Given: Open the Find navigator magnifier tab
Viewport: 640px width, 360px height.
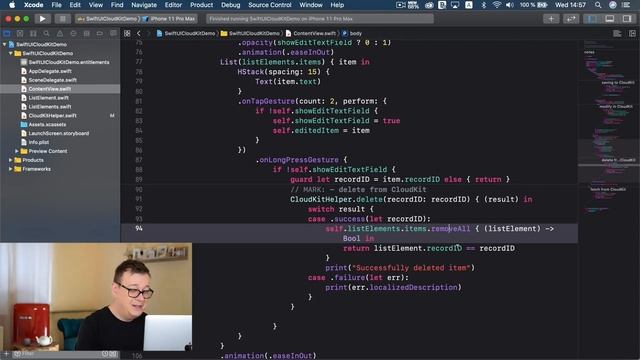Looking at the screenshot, I should (x=47, y=33).
